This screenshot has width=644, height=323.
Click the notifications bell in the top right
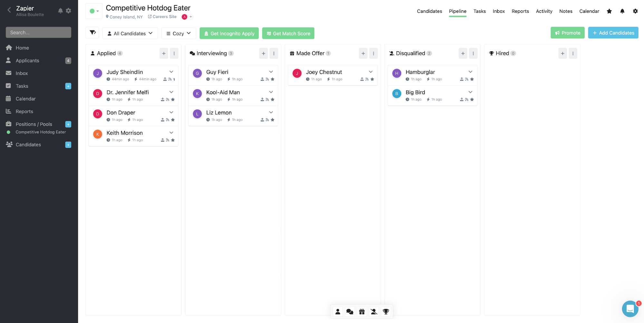622,11
